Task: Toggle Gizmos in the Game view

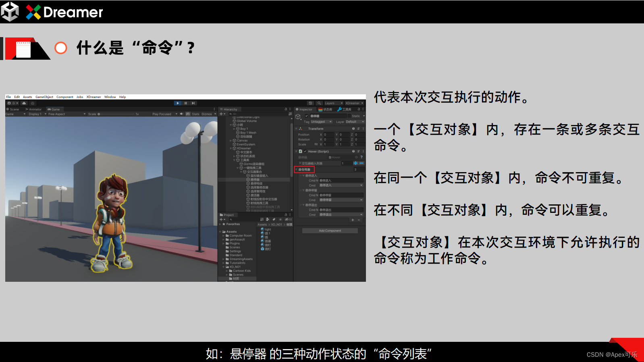Action: pos(207,114)
